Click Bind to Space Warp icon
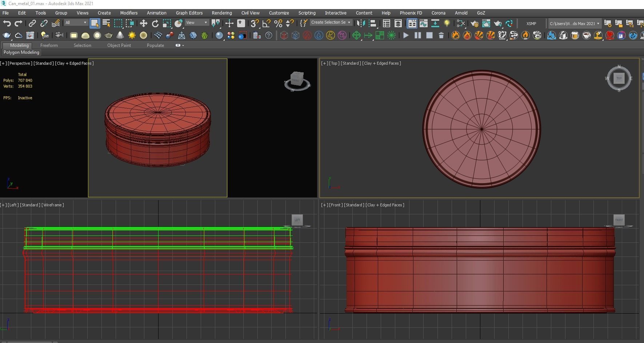 pyautogui.click(x=55, y=23)
